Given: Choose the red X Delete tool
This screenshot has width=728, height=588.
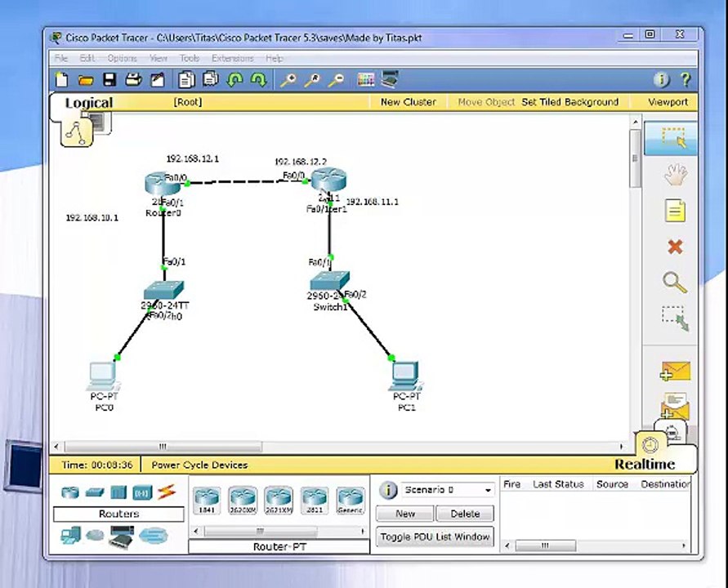Looking at the screenshot, I should point(675,247).
